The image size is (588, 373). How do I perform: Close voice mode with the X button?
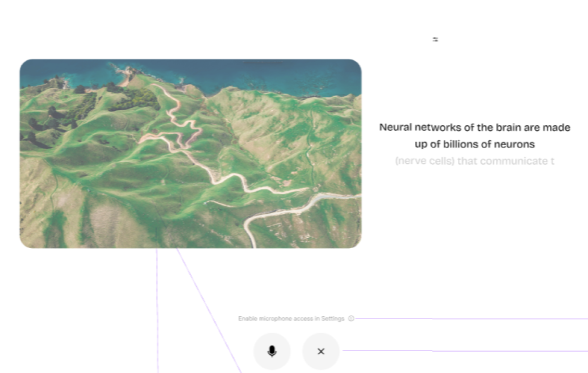coord(321,351)
